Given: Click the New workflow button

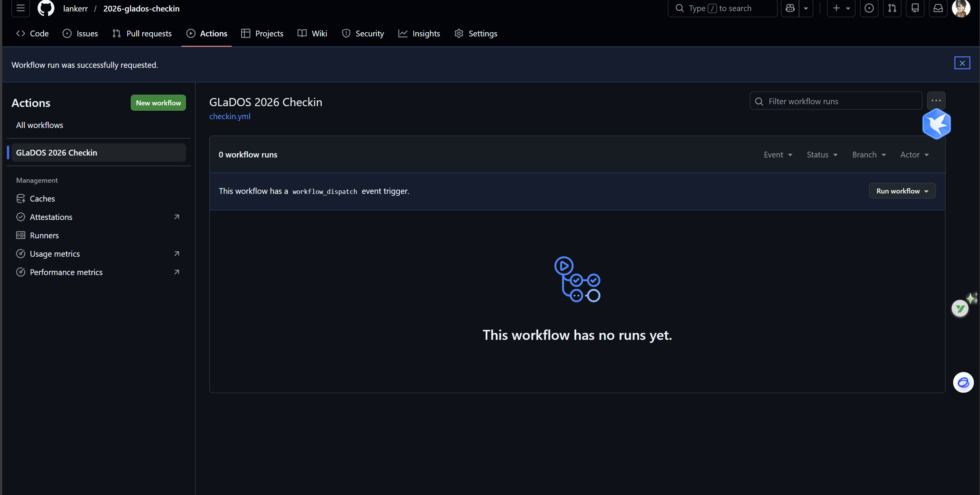Looking at the screenshot, I should 158,103.
